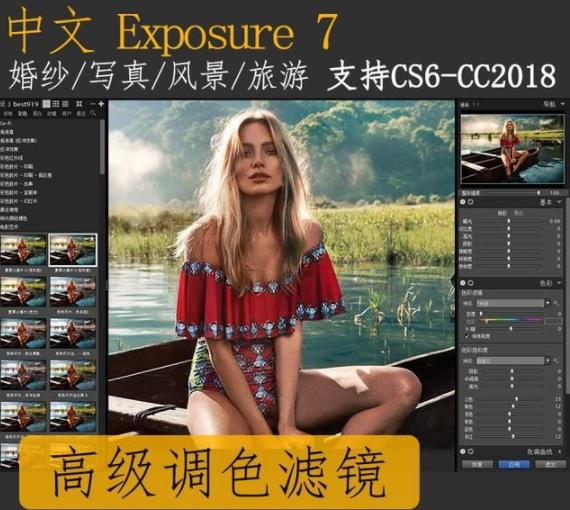Click eyedropper icon beside color filter preset
570x510 pixels.
556,303
